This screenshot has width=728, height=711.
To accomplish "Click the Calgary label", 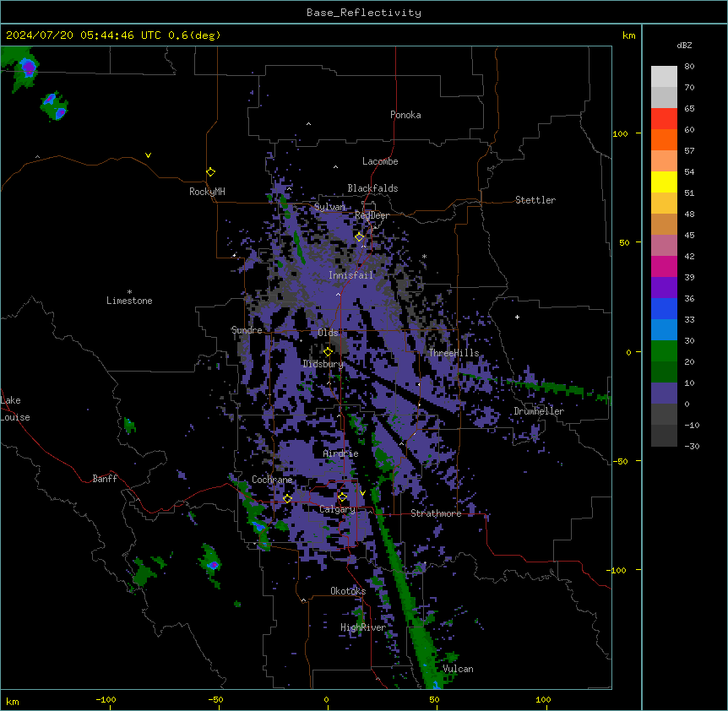I will coord(337,509).
